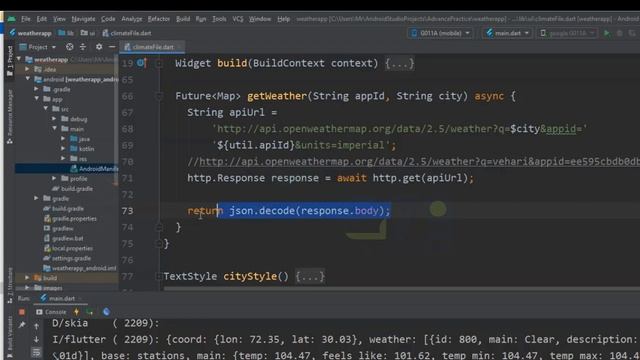The image size is (640, 360).
Task: Click the up arrow in console sidebar
Action: point(36,326)
